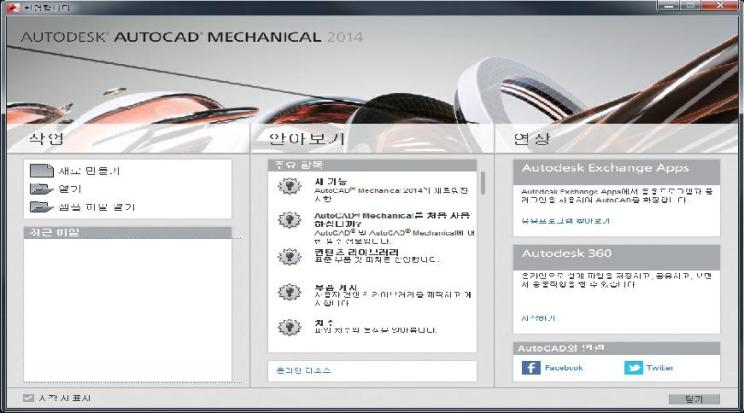Click the new drawing (새로 만들기) document icon
The height and width of the screenshot is (413, 744).
pos(40,171)
